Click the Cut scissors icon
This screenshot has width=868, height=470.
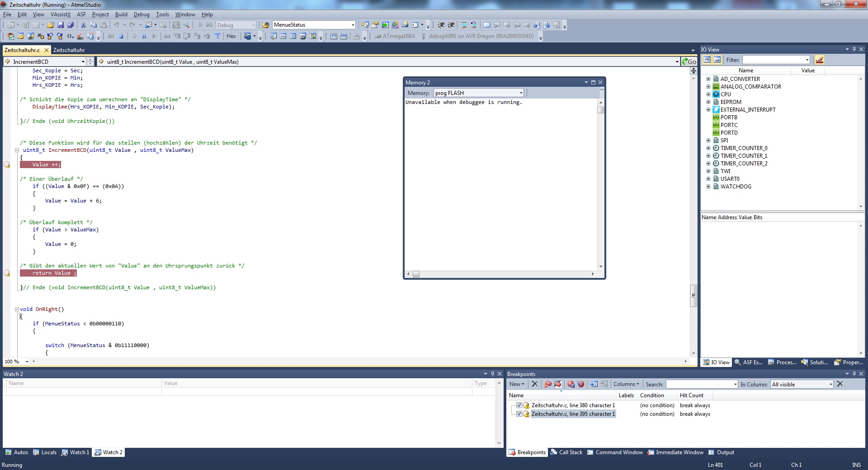[x=83, y=25]
